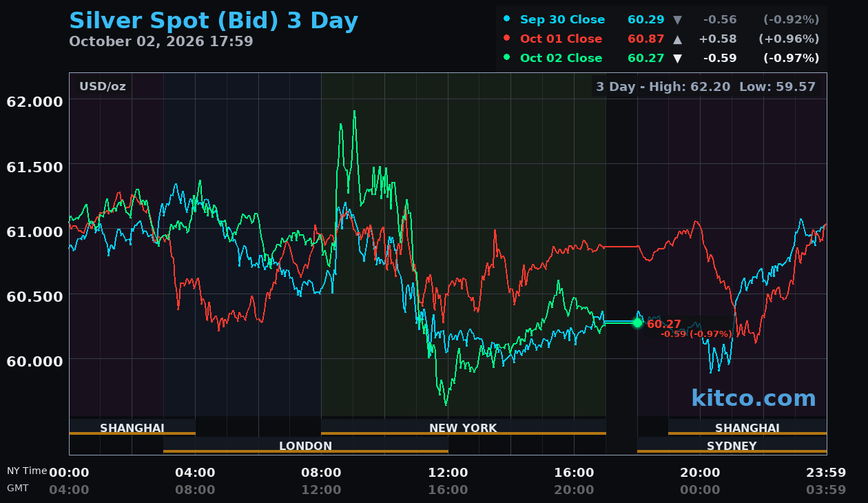Click the red Oct 01 Close legend dot
868x503 pixels.
coord(507,39)
